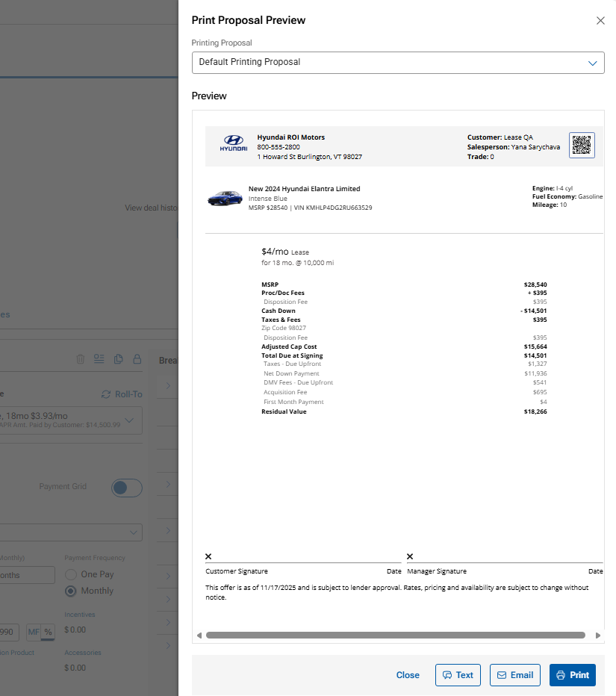Click the Close link in the footer

408,675
